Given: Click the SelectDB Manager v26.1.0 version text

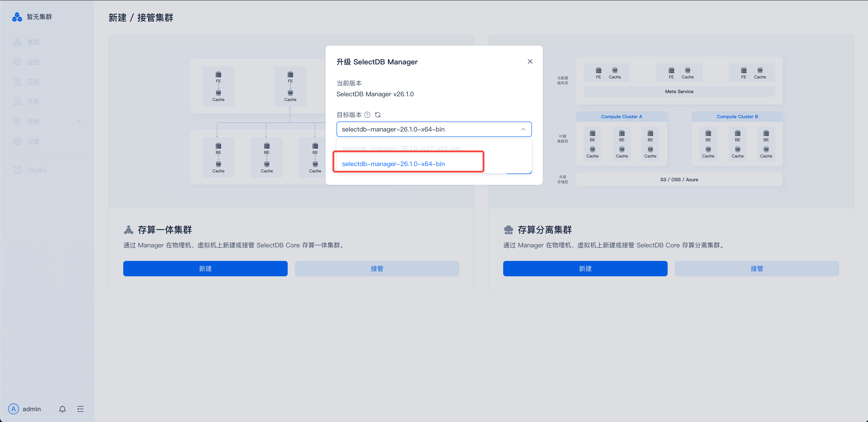Looking at the screenshot, I should coord(375,94).
